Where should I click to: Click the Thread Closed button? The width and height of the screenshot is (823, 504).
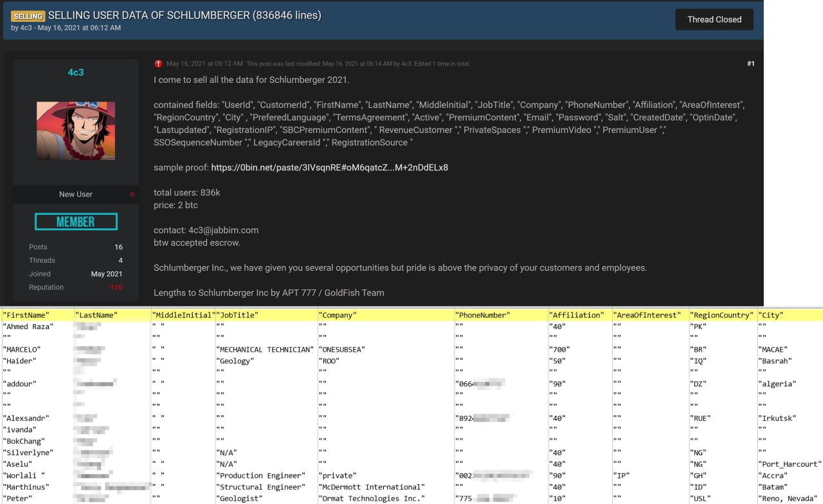[714, 19]
